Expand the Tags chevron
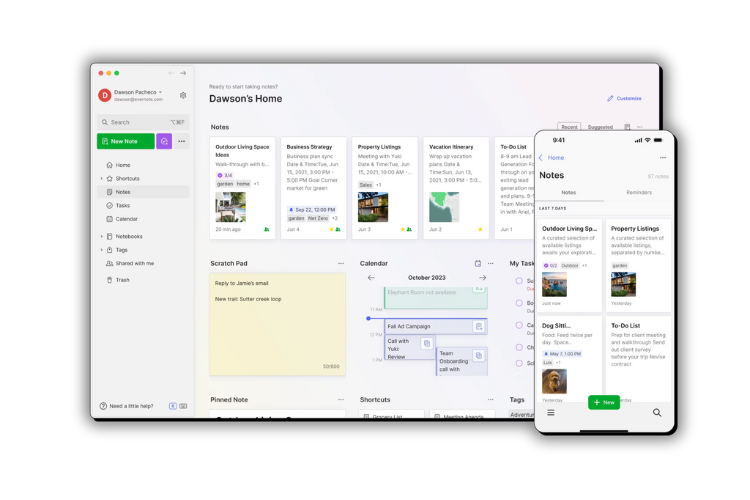 [101, 250]
